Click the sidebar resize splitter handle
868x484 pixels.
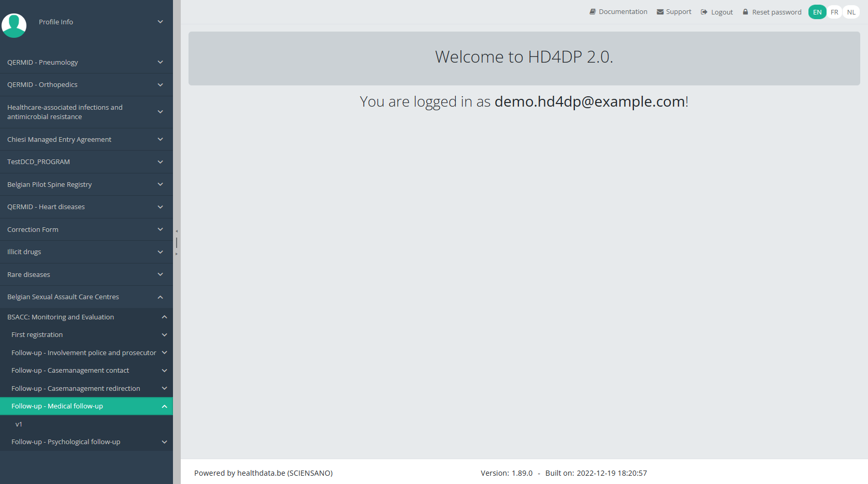click(177, 242)
